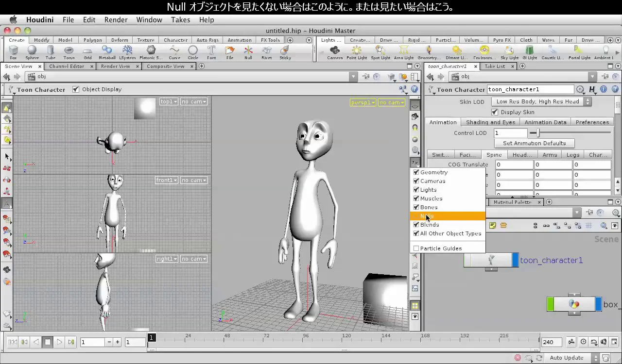Select the Grid shelf tool
The image size is (622, 364).
[87, 52]
